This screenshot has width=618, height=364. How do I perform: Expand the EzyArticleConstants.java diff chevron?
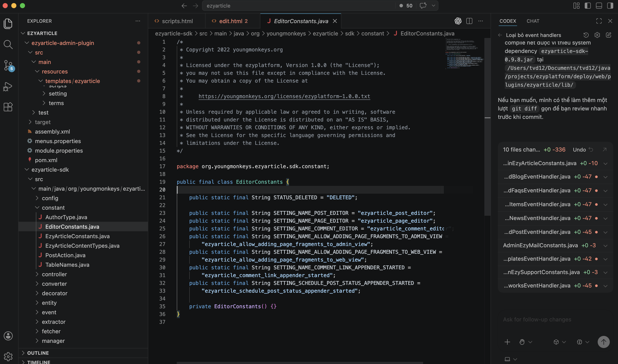tap(605, 164)
